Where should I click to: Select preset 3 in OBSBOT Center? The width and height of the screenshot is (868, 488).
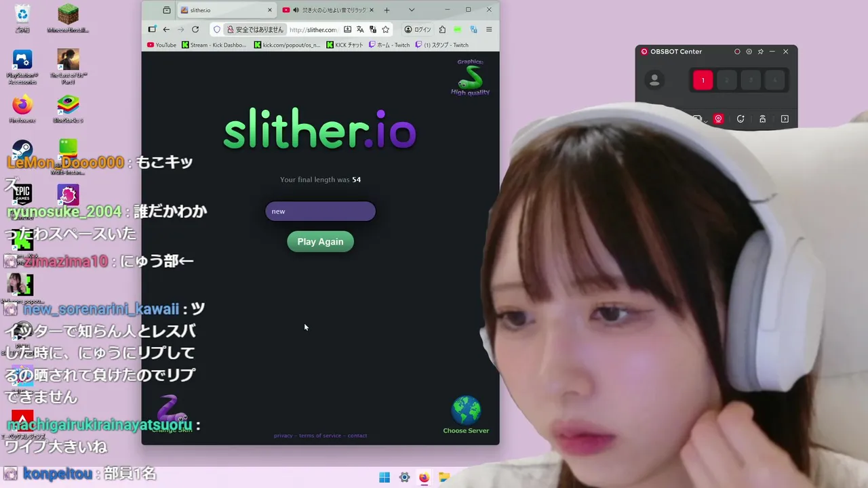(x=751, y=80)
